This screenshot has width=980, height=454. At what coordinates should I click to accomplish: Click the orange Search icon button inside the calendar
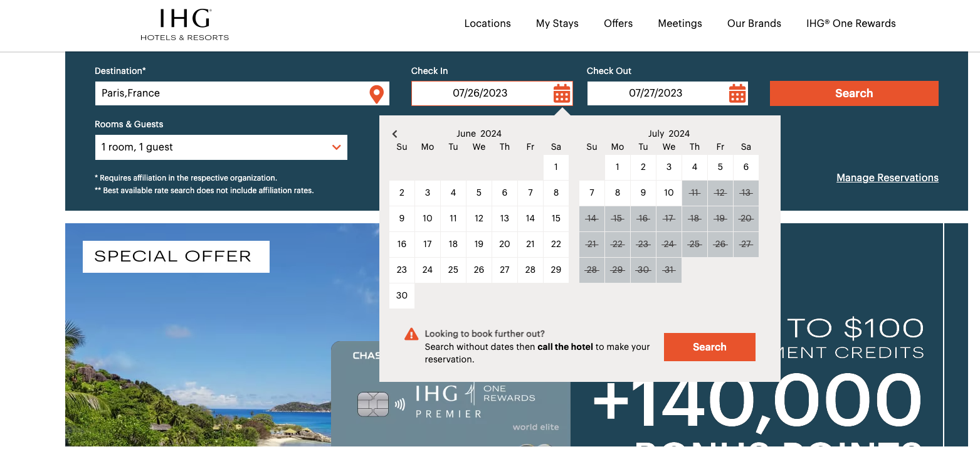pos(709,347)
